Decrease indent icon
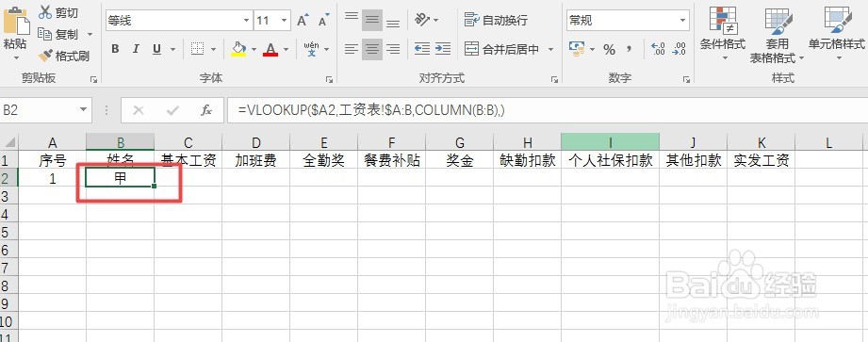The width and height of the screenshot is (868, 342). coord(422,49)
